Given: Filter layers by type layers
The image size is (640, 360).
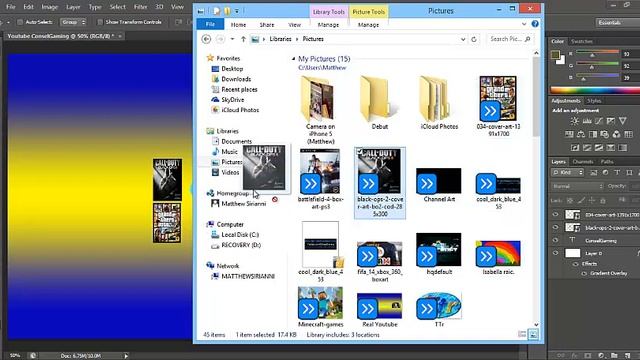Looking at the screenshot, I should (x=617, y=173).
